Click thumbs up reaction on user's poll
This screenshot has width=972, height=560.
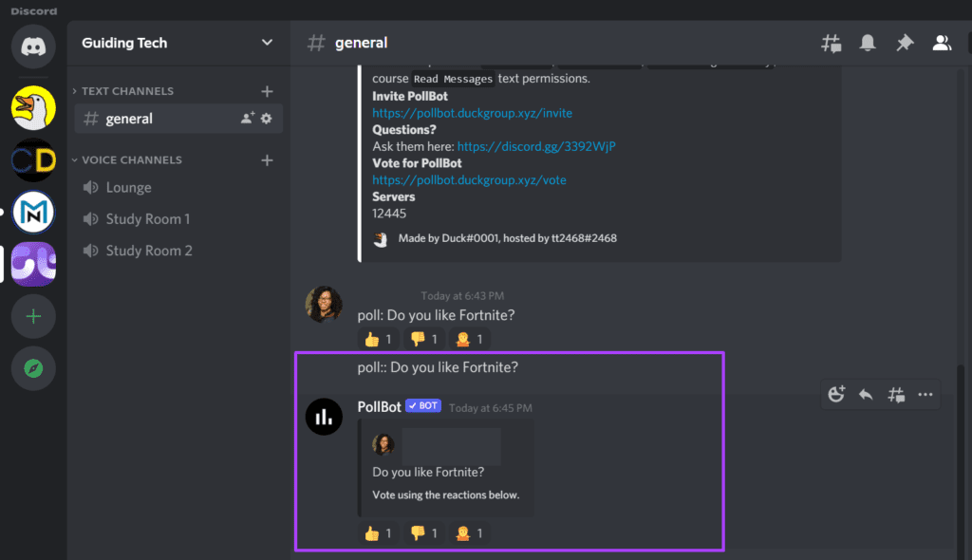point(378,339)
